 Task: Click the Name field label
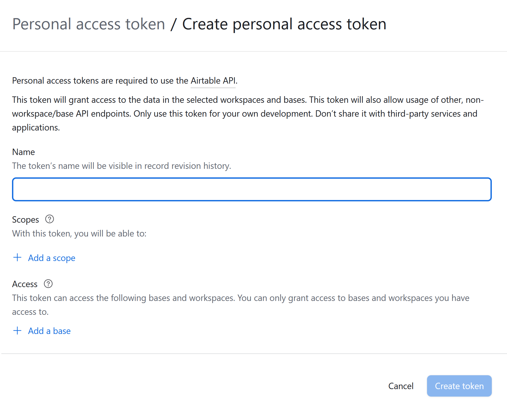[23, 152]
